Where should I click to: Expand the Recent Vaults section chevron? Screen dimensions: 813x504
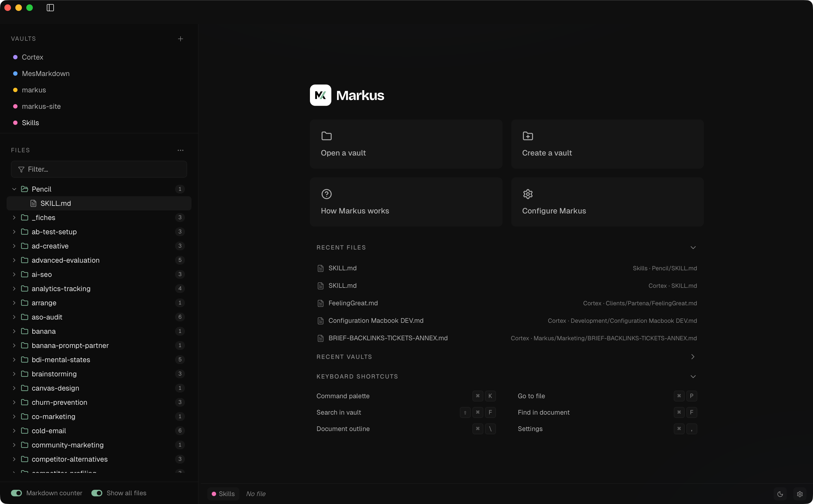click(693, 357)
